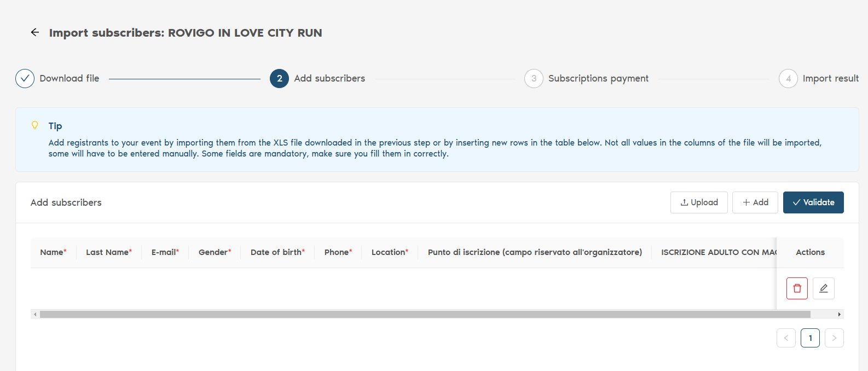Select page 1 in pagination
This screenshot has width=868, height=371.
coord(810,338)
